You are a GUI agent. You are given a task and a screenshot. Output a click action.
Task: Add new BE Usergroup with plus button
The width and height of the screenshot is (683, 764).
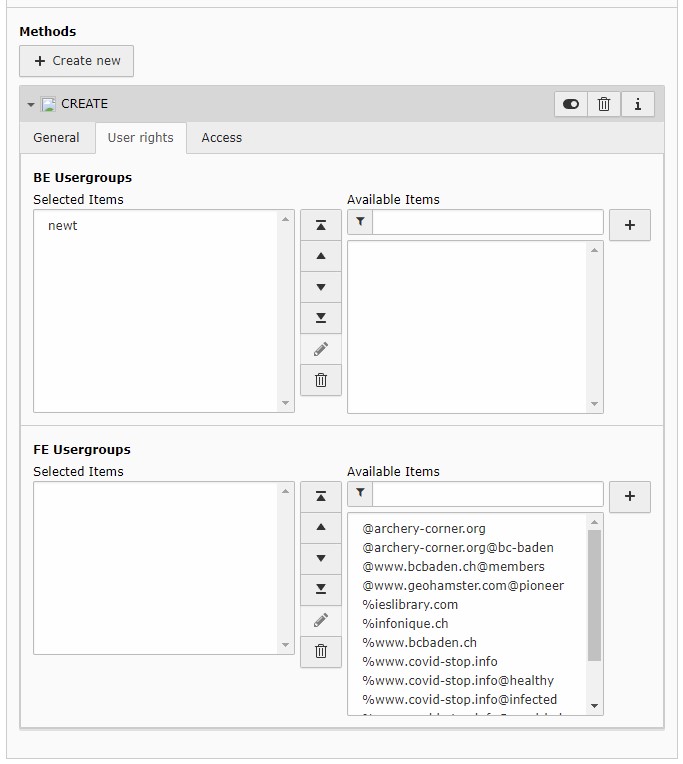click(629, 225)
